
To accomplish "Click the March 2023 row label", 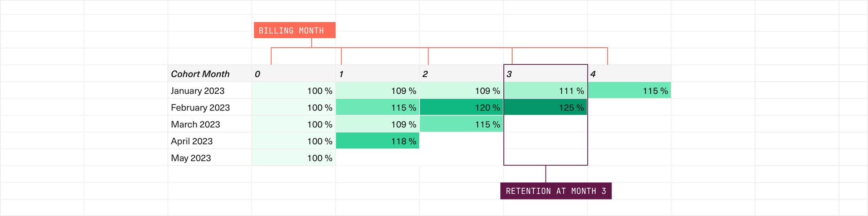I will coord(195,124).
